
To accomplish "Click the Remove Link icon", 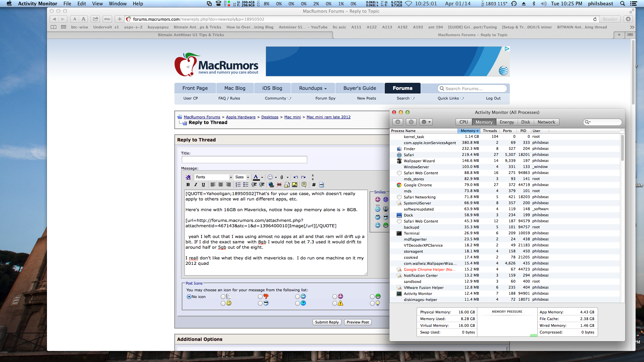I will point(279,185).
